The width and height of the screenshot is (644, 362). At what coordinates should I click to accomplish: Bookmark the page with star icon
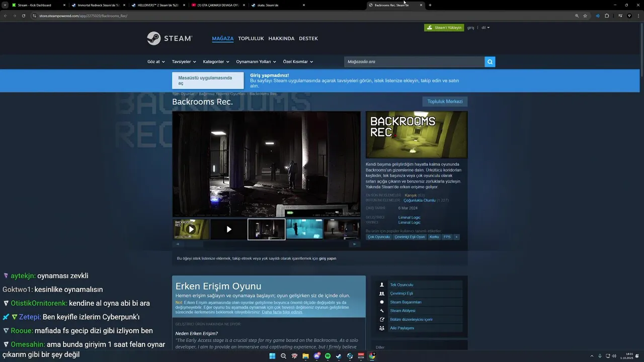tap(585, 16)
